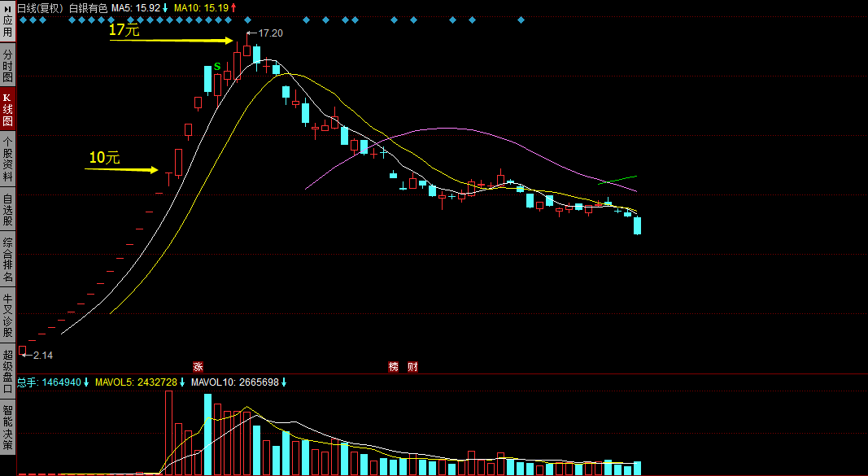Open the 应用 sidebar tab

coord(8,20)
